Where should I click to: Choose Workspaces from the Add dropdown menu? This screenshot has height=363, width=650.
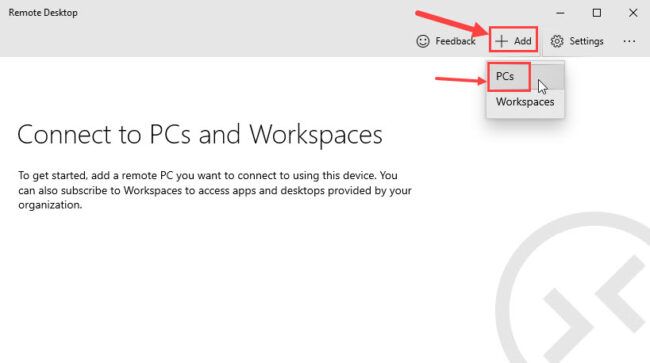point(525,102)
